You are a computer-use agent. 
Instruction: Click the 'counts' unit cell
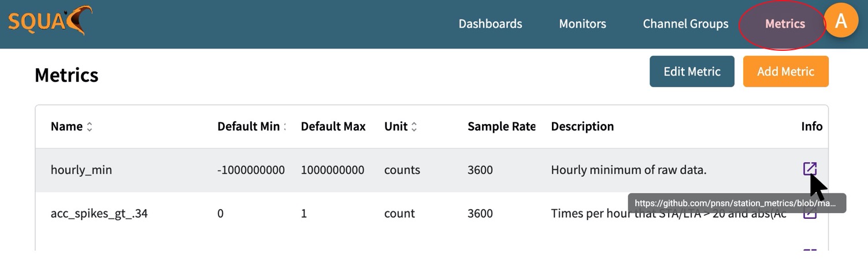point(402,170)
